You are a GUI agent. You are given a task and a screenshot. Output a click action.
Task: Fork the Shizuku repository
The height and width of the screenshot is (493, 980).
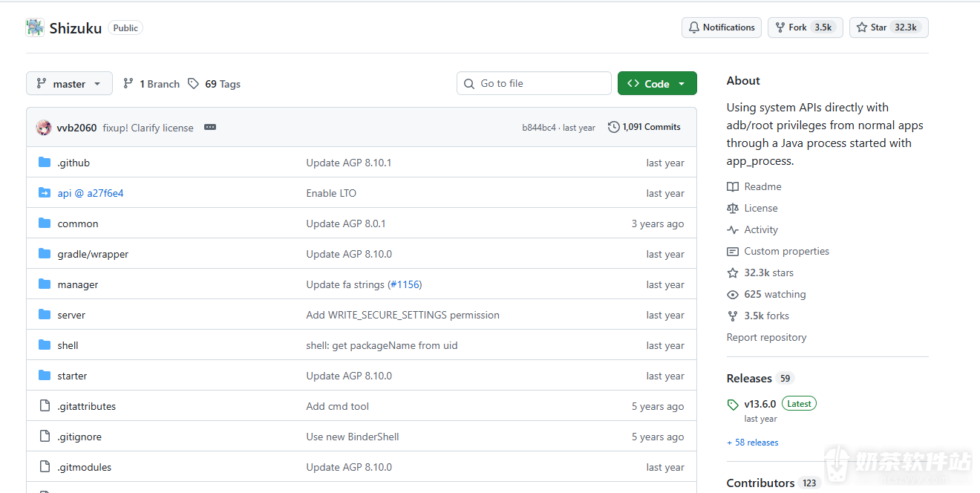805,27
